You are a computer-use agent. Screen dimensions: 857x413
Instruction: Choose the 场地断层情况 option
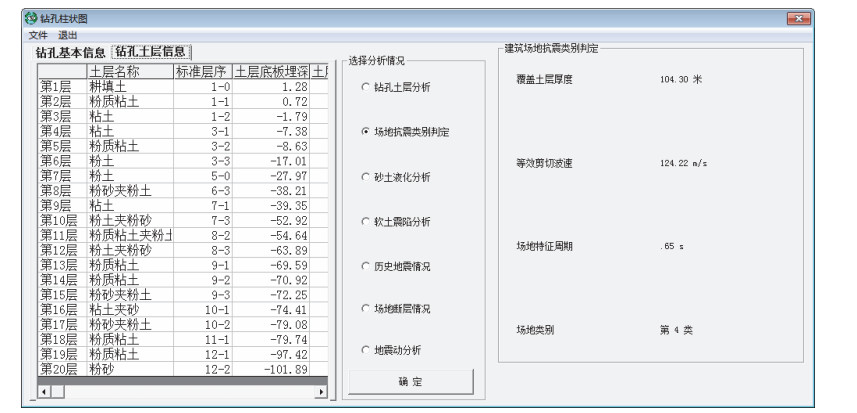[364, 309]
